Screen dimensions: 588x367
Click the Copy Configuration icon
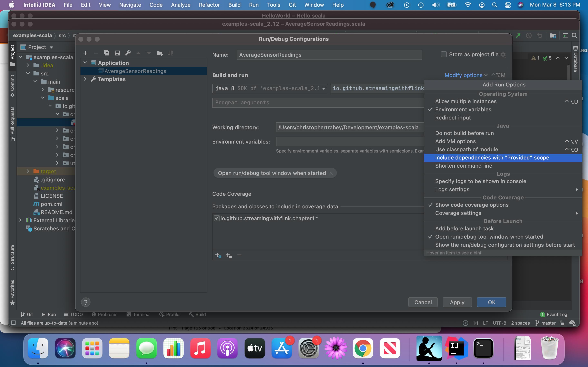[106, 53]
